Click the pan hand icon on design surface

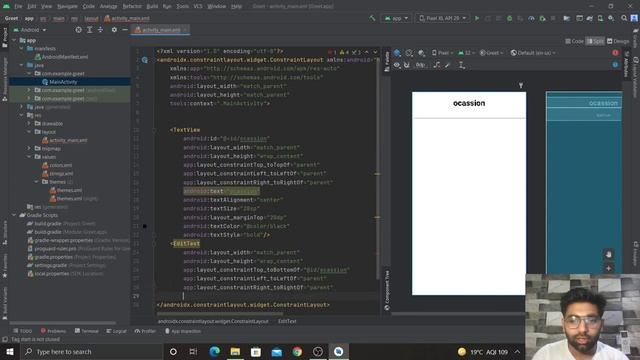click(x=608, y=255)
